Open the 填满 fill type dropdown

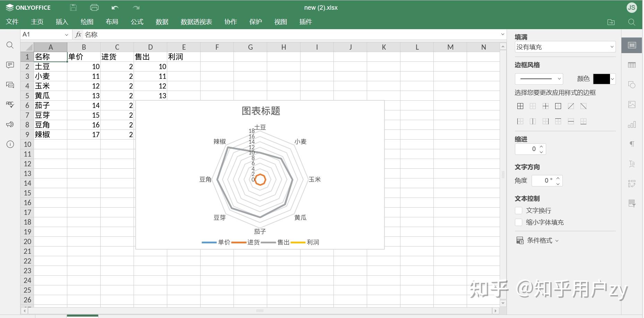pos(565,47)
